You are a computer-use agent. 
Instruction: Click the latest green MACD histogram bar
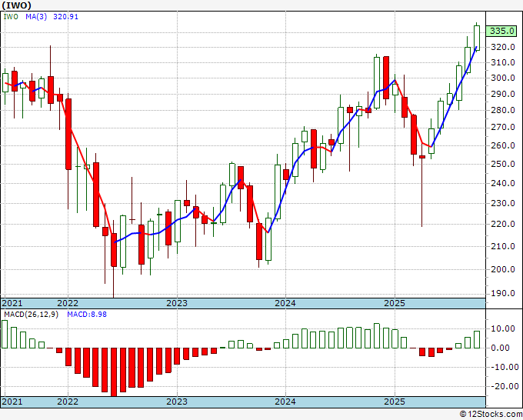coord(477,339)
